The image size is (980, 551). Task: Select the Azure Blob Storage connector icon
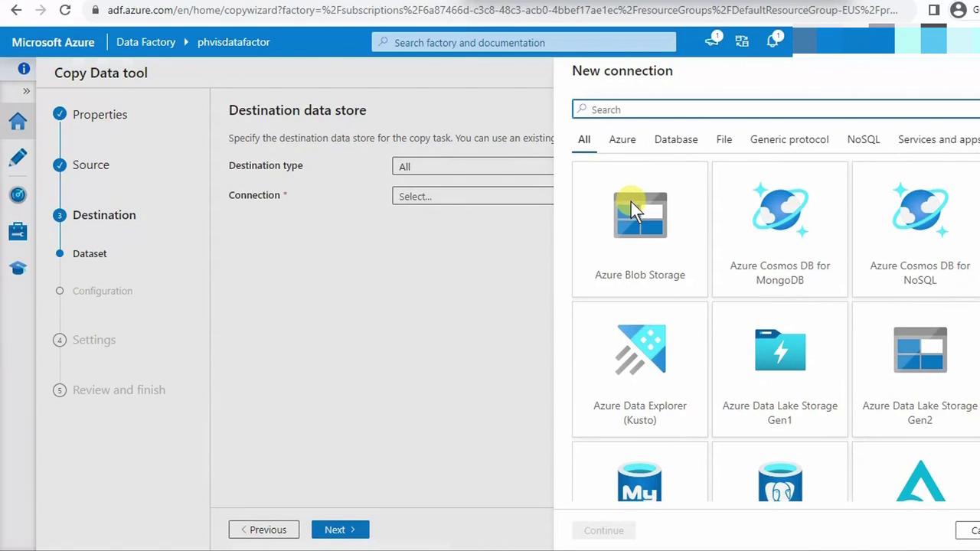[640, 215]
